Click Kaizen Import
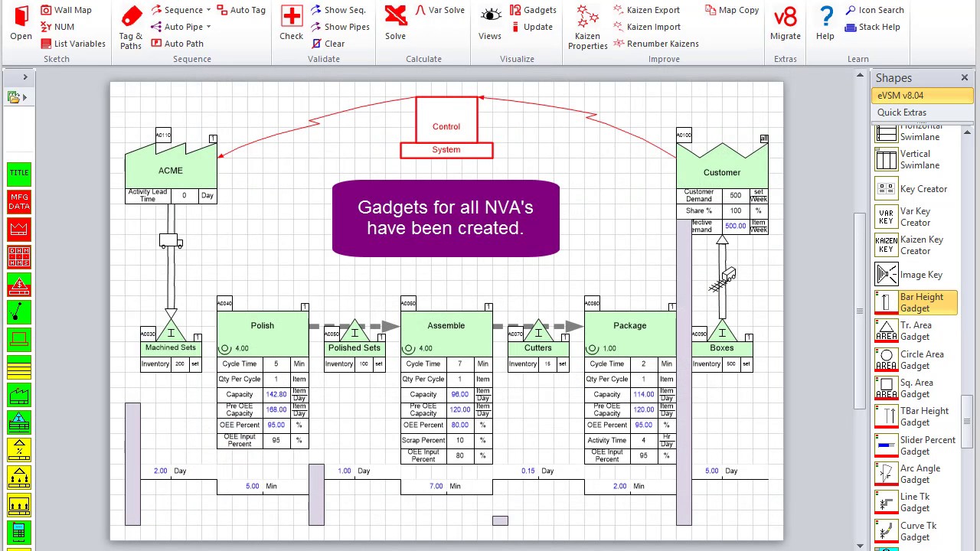The image size is (980, 551). 646,27
